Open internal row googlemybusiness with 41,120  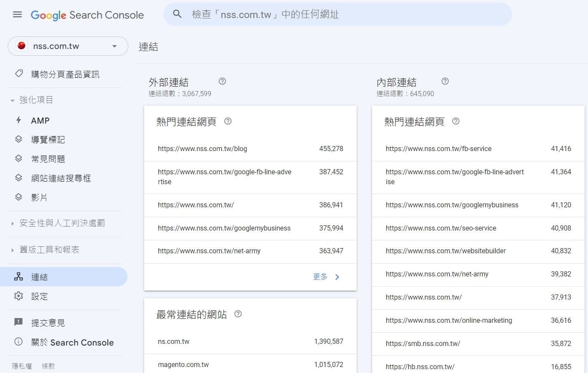coord(478,205)
